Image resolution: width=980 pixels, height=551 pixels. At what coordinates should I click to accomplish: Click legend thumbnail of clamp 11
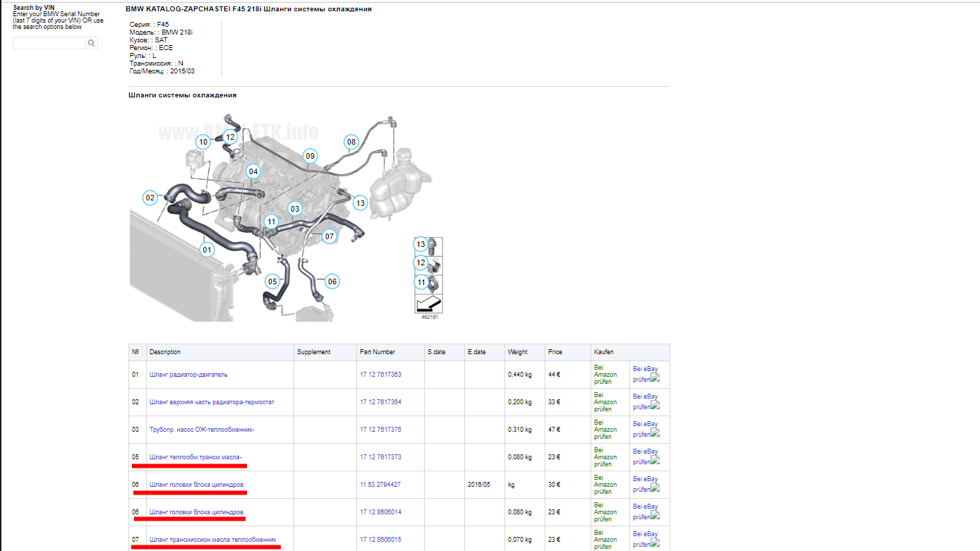point(428,284)
